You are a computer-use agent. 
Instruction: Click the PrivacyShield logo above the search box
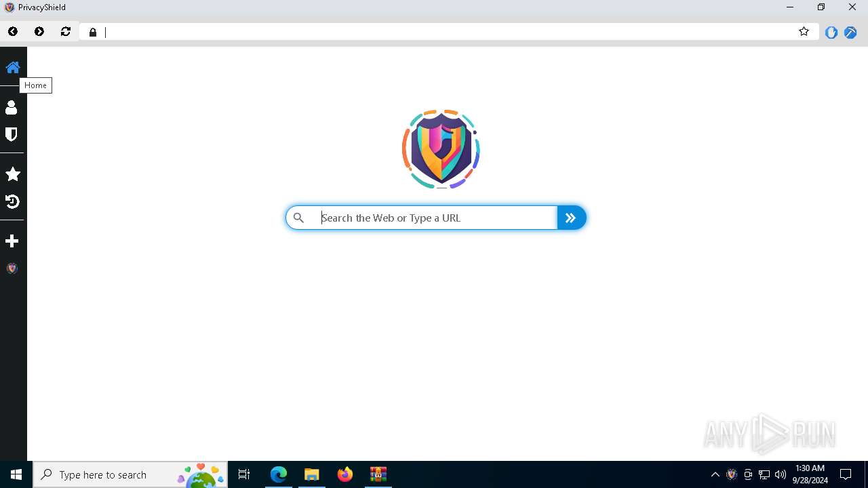pyautogui.click(x=441, y=149)
